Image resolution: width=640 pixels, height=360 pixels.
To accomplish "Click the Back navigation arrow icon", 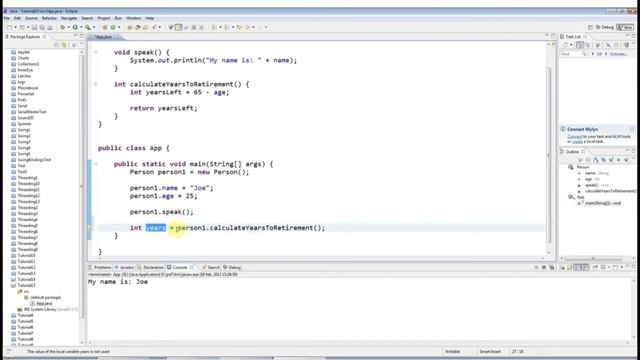I will pyautogui.click(x=247, y=27).
